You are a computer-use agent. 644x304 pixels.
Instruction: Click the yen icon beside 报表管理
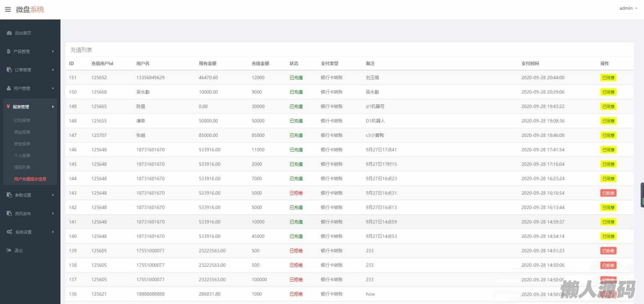pyautogui.click(x=8, y=107)
